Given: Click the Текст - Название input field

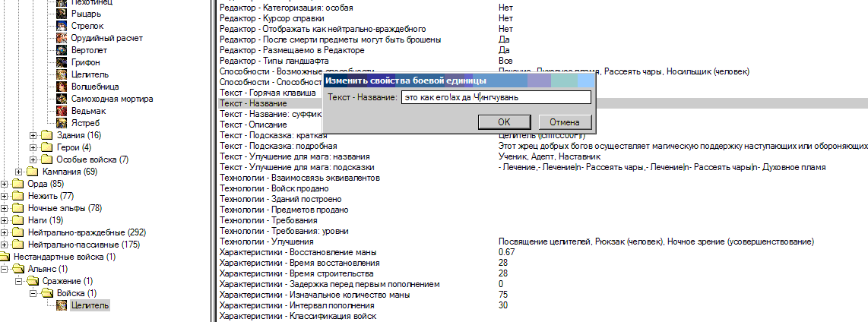Looking at the screenshot, I should pyautogui.click(x=496, y=97).
